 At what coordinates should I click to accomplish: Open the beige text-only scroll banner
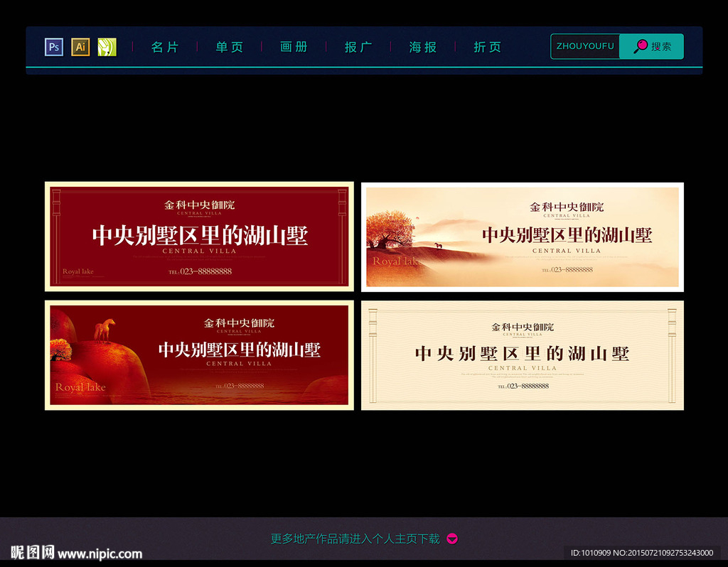pos(523,355)
